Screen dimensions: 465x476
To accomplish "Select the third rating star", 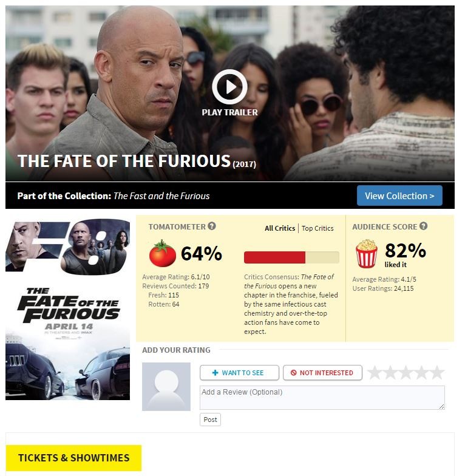I will click(406, 373).
